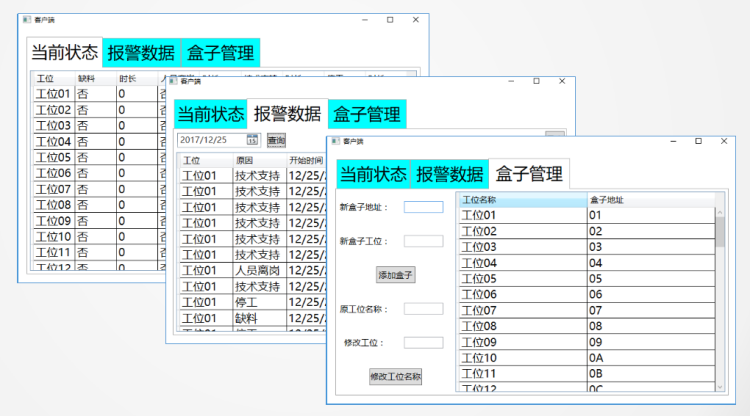The width and height of the screenshot is (750, 416).
Task: Select 报警数据 tab in middle window
Action: tap(287, 114)
